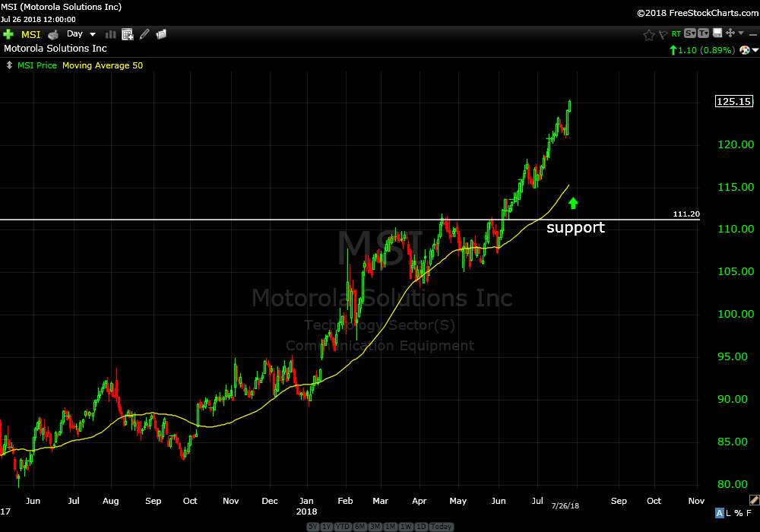Open the add indicator calendar icon
The image size is (760, 532).
click(x=128, y=34)
